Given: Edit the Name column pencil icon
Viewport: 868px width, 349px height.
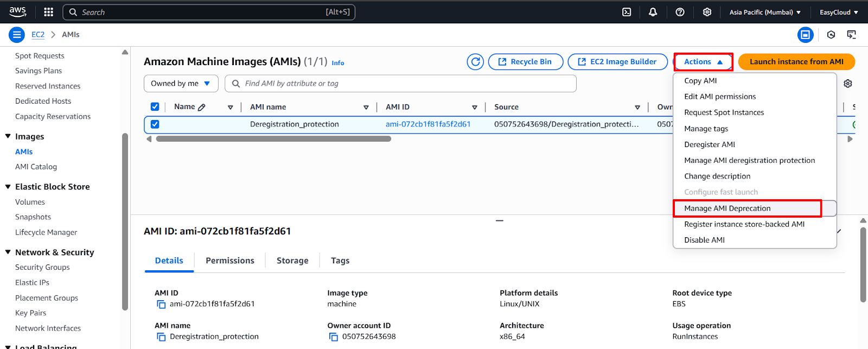Looking at the screenshot, I should 202,107.
